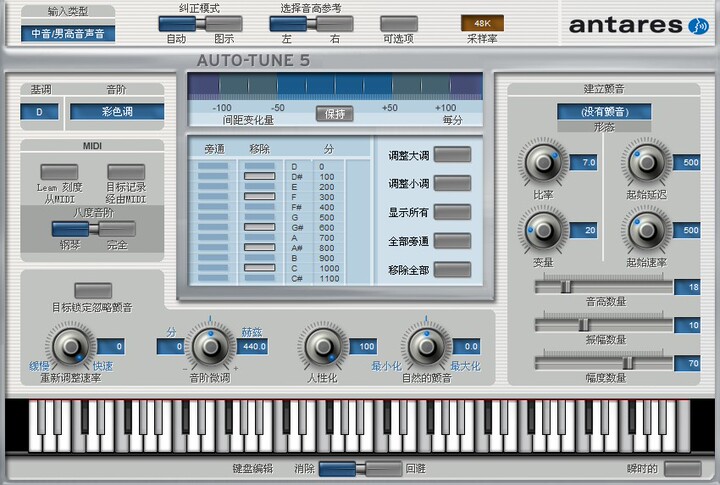Click the 音阶微调 scale detune knob

[x=210, y=347]
